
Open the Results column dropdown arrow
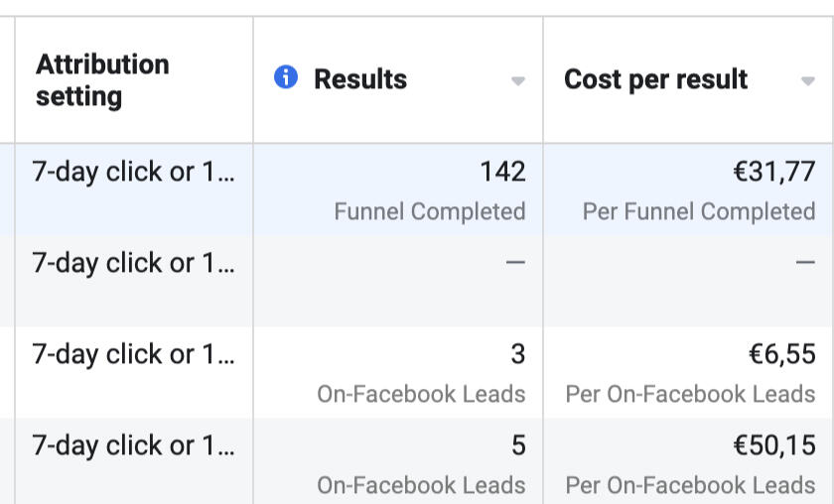point(517,81)
